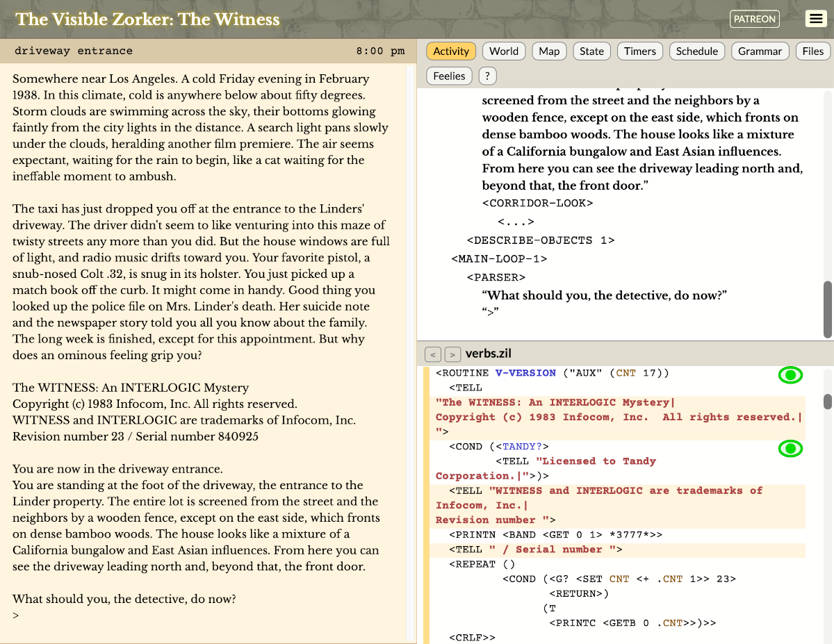Toggle eye watch on TANDY? condition
Screen dimensions: 834x644
[x=790, y=449]
